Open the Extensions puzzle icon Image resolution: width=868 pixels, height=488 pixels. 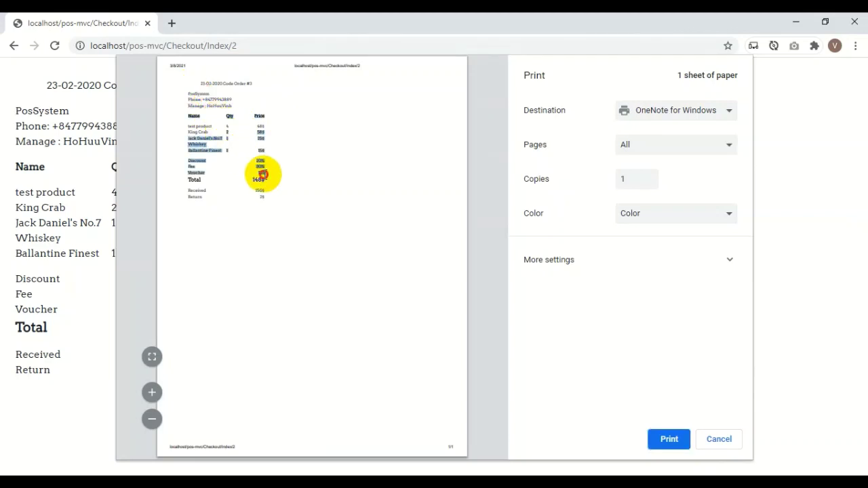pyautogui.click(x=814, y=45)
